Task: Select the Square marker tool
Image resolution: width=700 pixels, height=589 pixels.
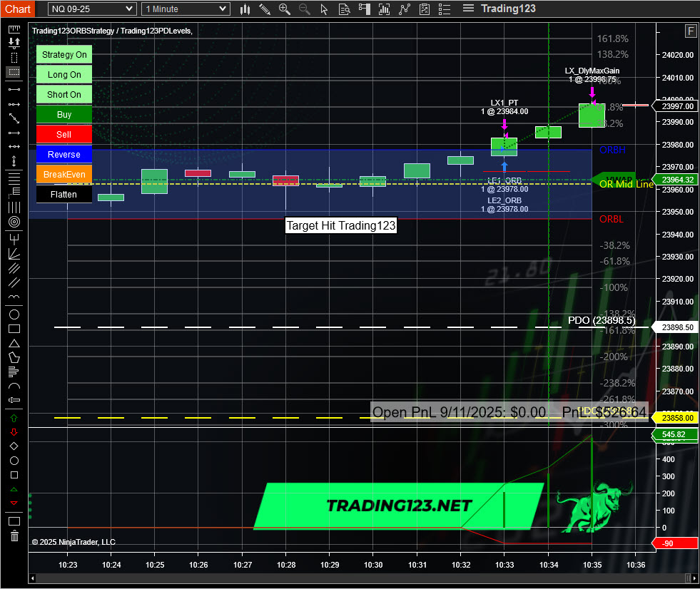Action: click(14, 475)
